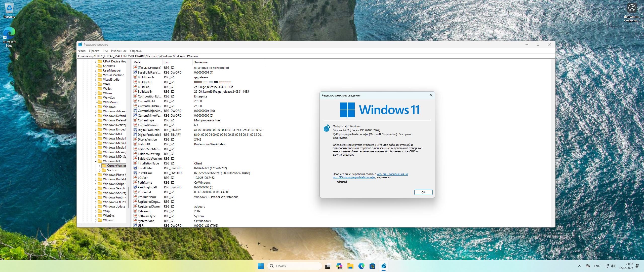Viewport: 644px width, 272px height.
Task: Click the Registry Editor taskbar icon
Action: click(384, 266)
